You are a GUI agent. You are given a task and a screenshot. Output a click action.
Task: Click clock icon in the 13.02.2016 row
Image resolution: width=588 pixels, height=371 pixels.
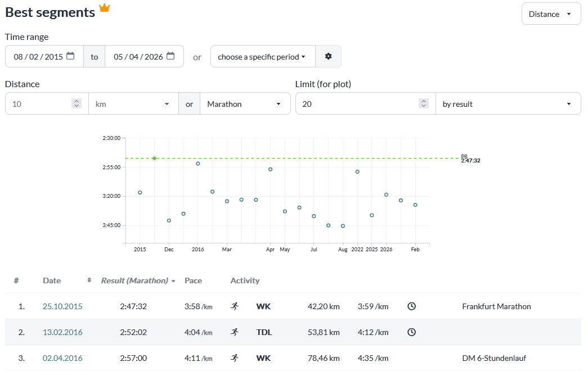point(411,332)
